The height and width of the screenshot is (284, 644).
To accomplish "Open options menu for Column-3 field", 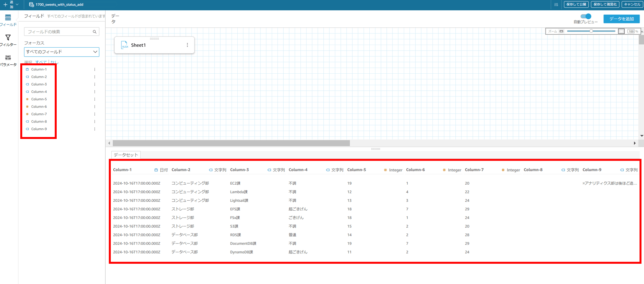I will (x=95, y=84).
